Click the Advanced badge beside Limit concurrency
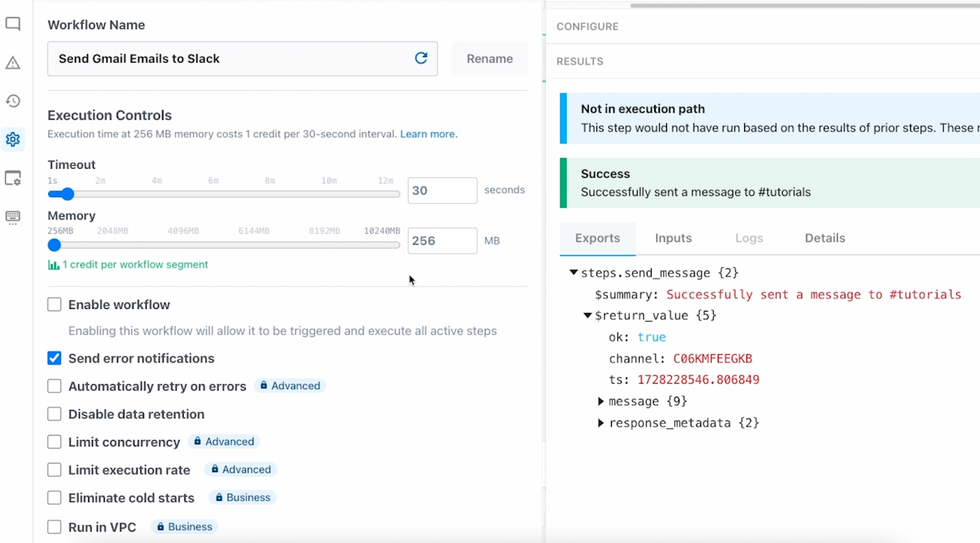Image resolution: width=980 pixels, height=543 pixels. click(224, 441)
